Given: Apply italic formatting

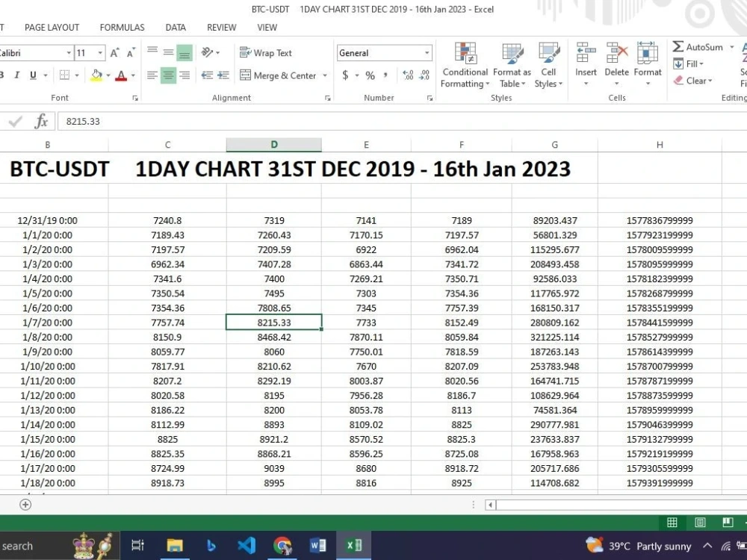Looking at the screenshot, I should pyautogui.click(x=16, y=75).
